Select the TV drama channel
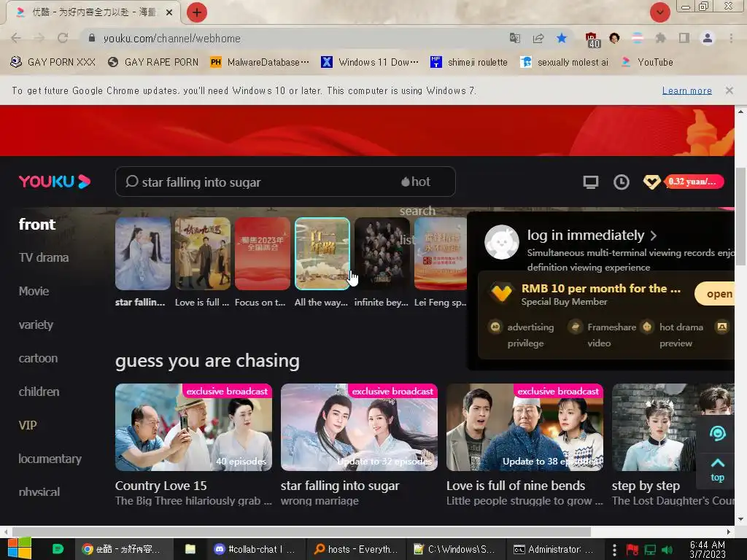Screen dimensions: 747x560 pos(44,257)
